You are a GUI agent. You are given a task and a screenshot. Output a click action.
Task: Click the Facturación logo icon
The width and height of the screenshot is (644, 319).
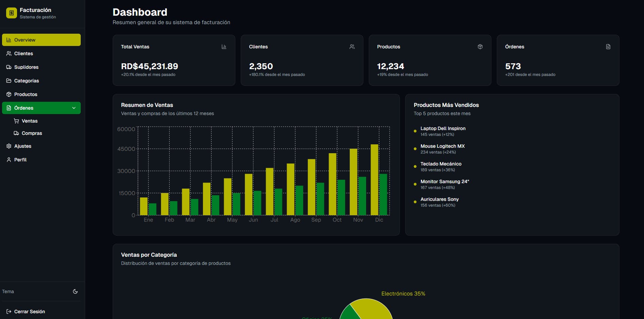click(x=12, y=13)
